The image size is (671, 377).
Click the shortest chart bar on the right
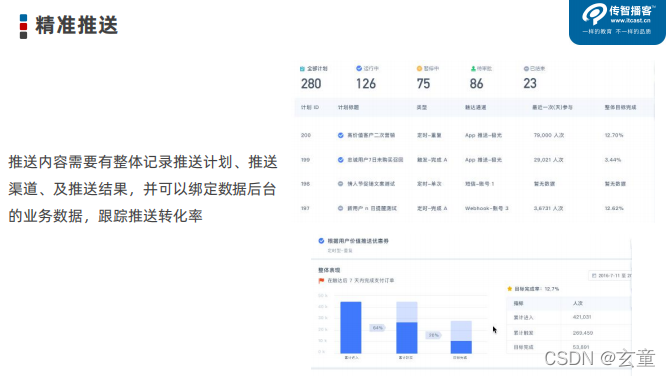(461, 337)
